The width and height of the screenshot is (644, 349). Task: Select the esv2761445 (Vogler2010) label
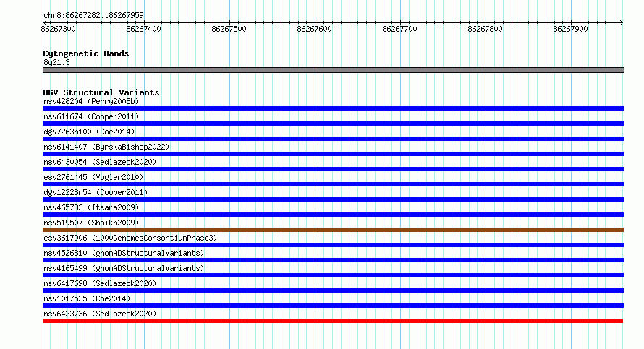point(93,177)
